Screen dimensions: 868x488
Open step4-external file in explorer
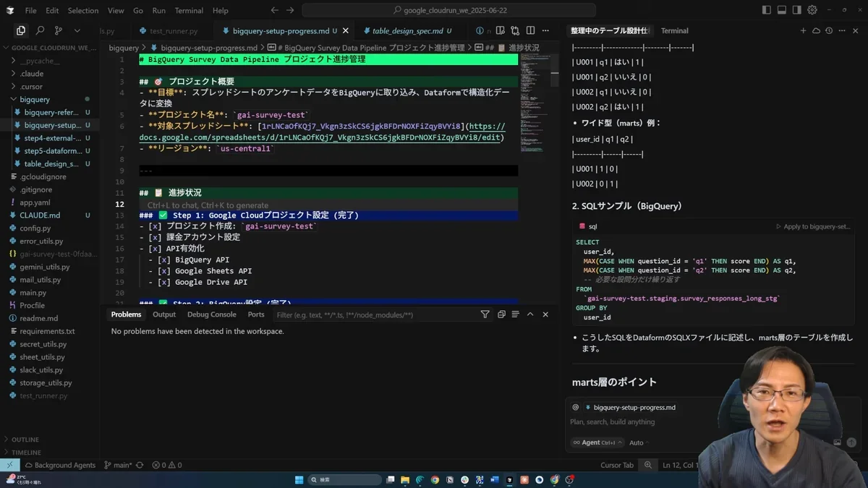click(50, 138)
